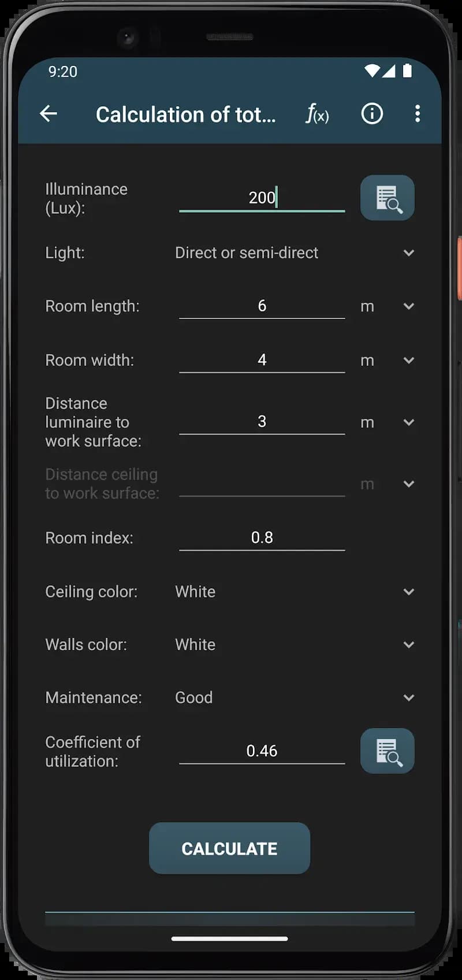Edit the Coefficient of utilization field
This screenshot has height=980, width=462.
262,751
